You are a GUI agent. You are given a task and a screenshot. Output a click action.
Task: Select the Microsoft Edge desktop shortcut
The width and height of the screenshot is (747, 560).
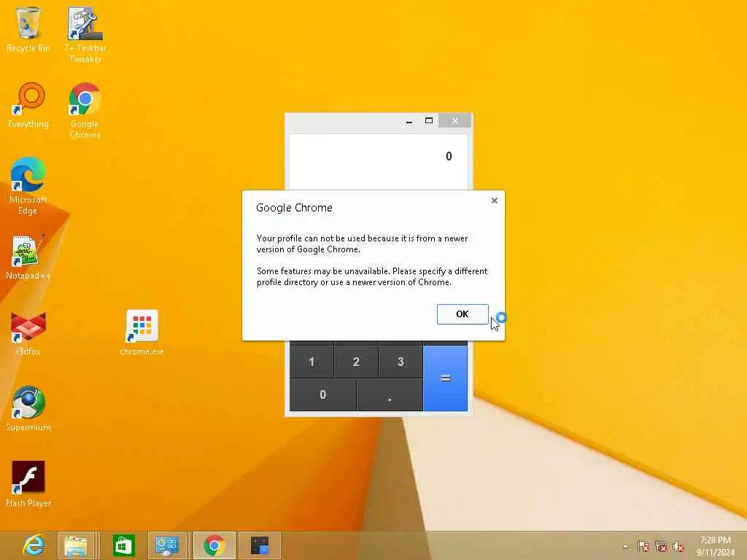click(28, 186)
